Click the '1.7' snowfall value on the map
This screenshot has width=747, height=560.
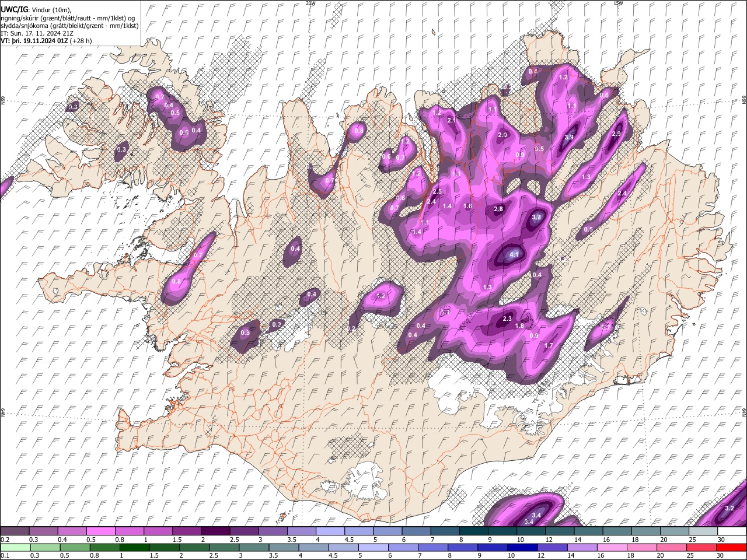pyautogui.click(x=549, y=346)
